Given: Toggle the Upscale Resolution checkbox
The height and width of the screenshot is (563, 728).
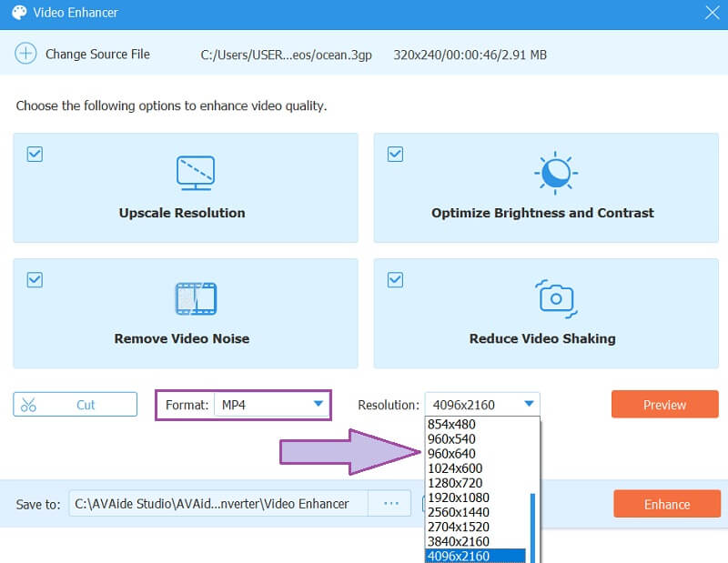Looking at the screenshot, I should tap(35, 154).
